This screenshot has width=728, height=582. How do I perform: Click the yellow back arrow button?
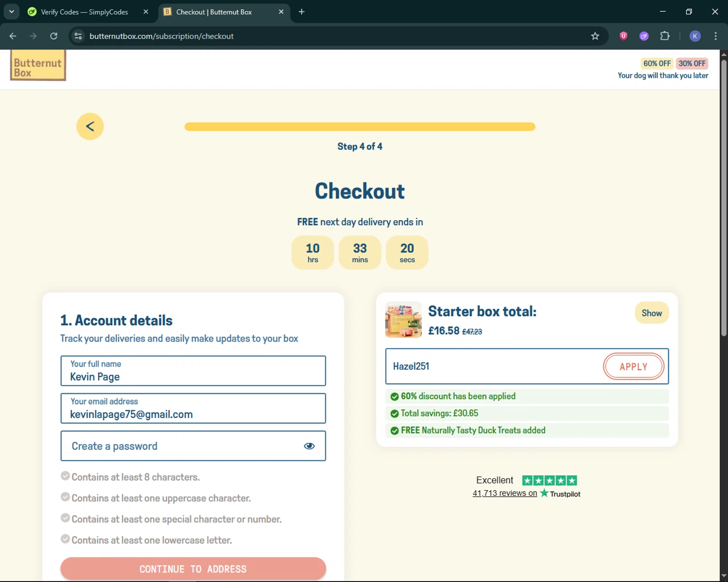90,127
